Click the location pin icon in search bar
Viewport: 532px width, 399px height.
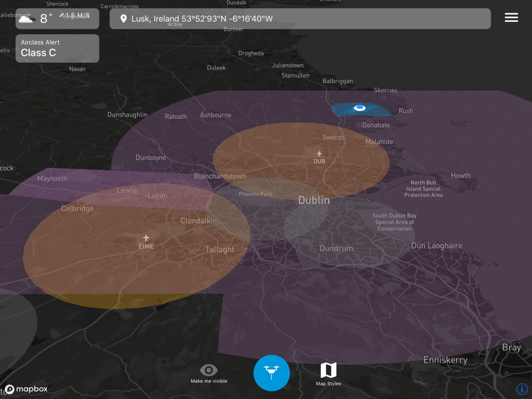[123, 19]
